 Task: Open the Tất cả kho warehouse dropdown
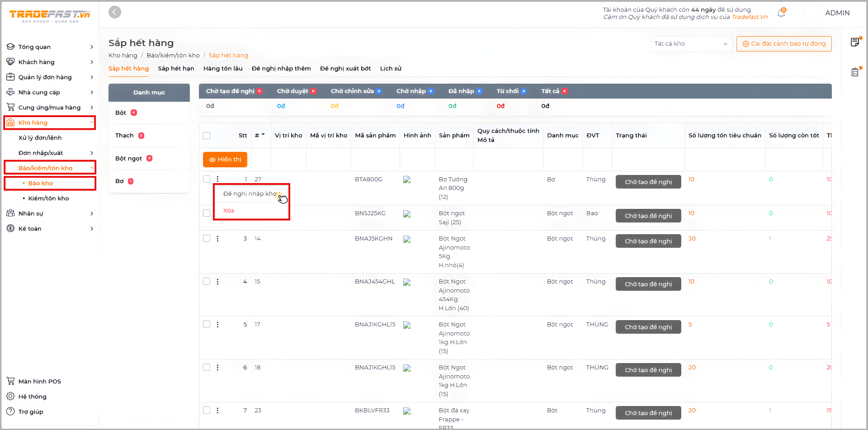tap(690, 44)
